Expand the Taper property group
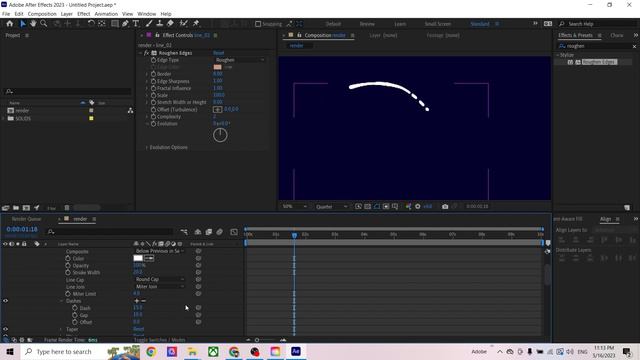640x360 pixels. [61, 329]
